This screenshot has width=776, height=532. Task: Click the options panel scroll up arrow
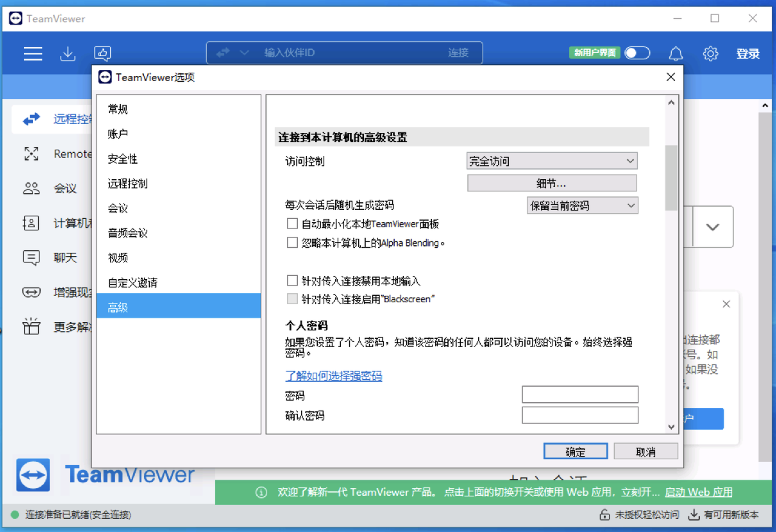point(671,103)
